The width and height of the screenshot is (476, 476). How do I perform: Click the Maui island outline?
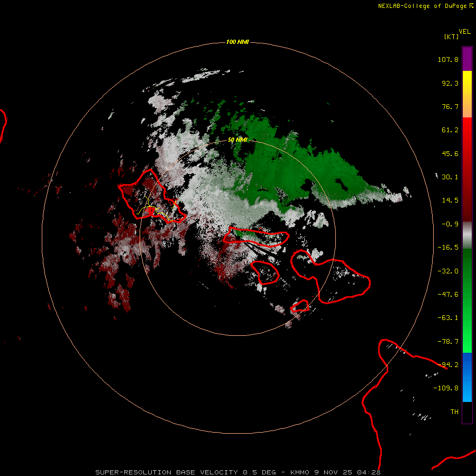(330, 276)
